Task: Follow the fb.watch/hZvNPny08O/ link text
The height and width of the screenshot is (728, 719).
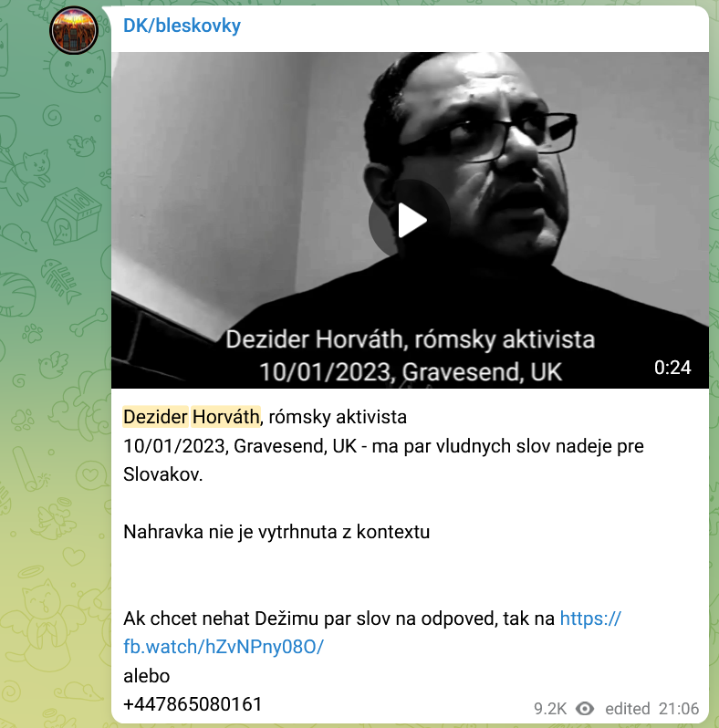Action: [x=224, y=647]
